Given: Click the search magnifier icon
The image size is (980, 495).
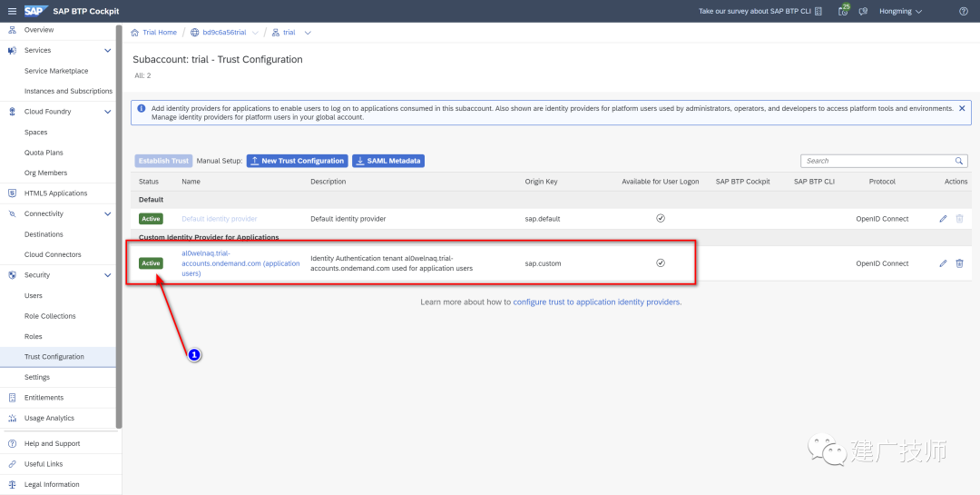Looking at the screenshot, I should (959, 161).
